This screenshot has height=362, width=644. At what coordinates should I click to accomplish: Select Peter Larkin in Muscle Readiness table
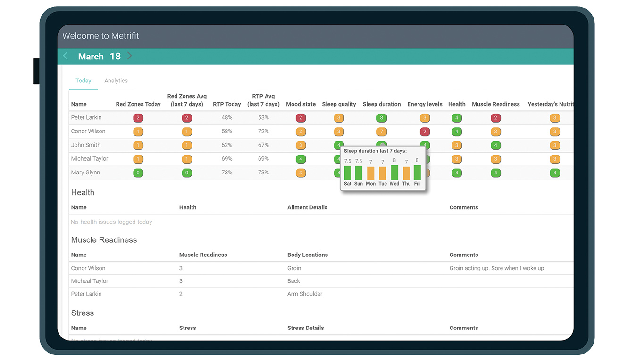point(86,294)
